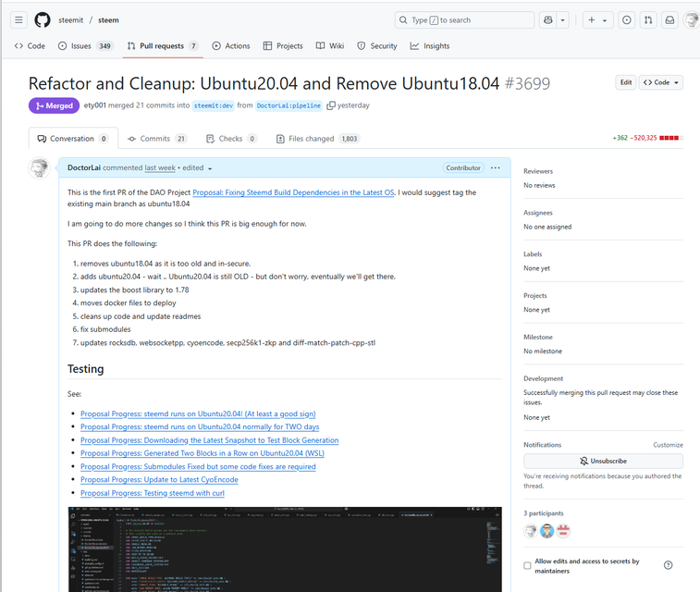Open 'Downloading the Latest Snapshot' link
Screen dimensions: 700x592
click(209, 440)
